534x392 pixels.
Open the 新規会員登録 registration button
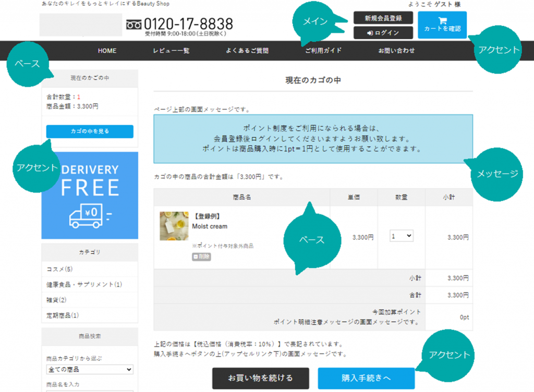(383, 18)
